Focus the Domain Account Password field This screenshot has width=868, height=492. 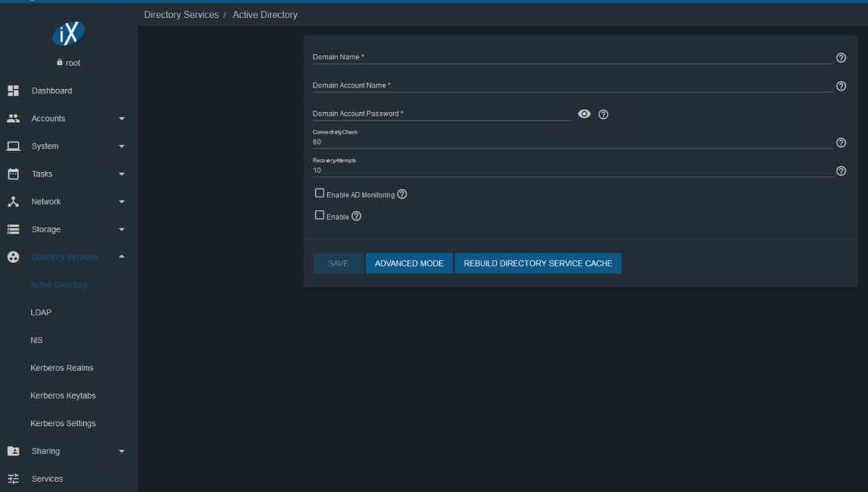[x=441, y=114]
